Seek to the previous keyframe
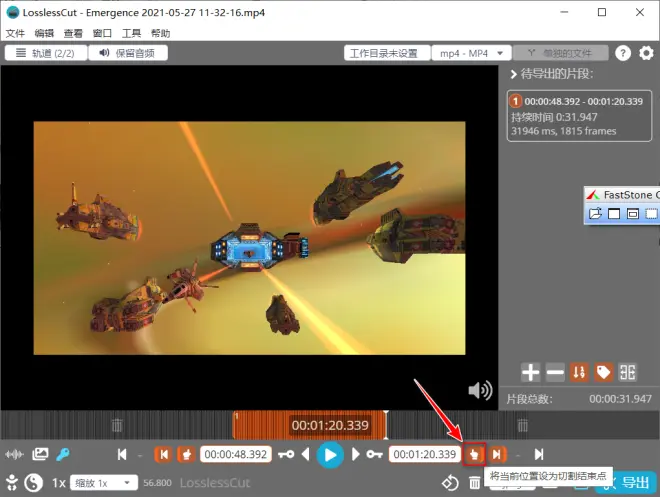 [x=286, y=454]
